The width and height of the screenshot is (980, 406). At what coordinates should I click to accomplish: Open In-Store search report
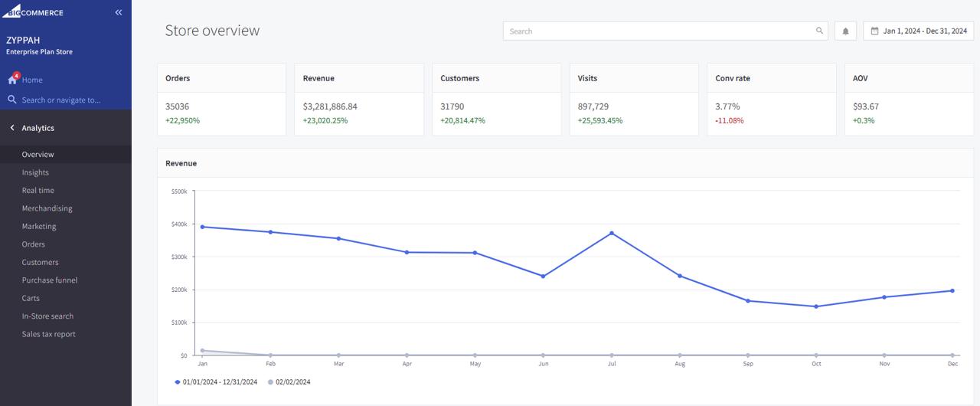66,316
